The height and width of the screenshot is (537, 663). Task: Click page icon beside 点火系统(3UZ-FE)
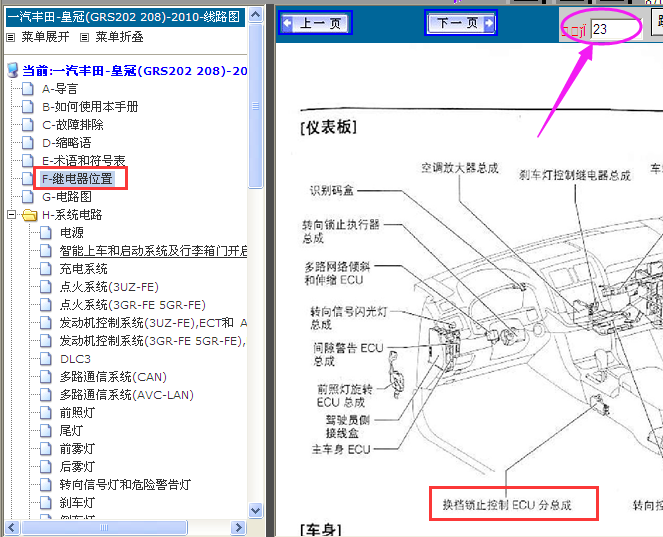[46, 287]
